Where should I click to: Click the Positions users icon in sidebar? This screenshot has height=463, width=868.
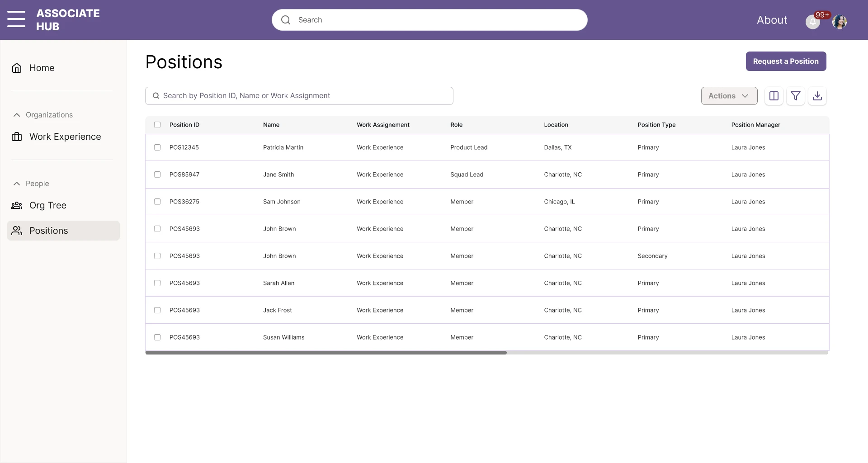coord(17,231)
